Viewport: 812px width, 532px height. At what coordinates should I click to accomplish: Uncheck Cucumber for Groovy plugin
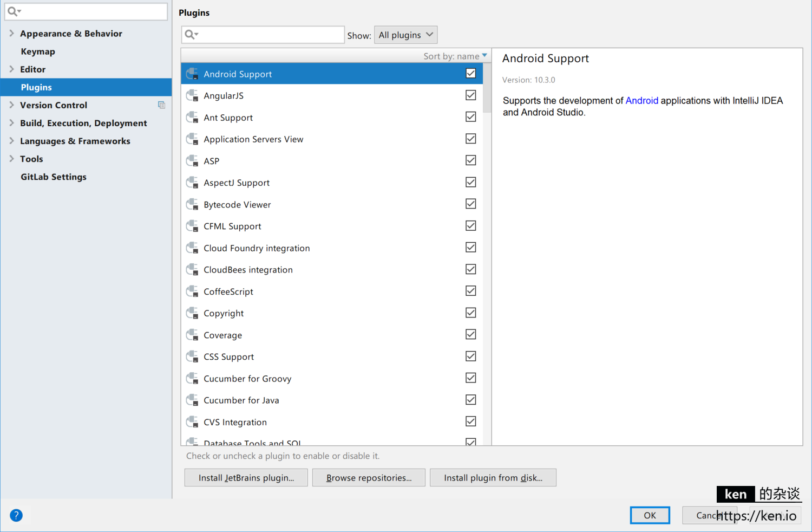tap(471, 378)
